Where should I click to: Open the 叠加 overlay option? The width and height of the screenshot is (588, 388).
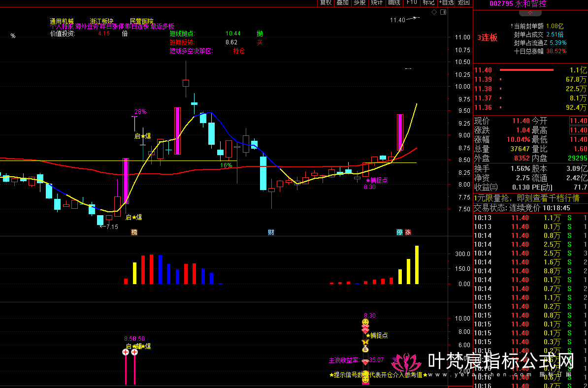click(x=342, y=2)
